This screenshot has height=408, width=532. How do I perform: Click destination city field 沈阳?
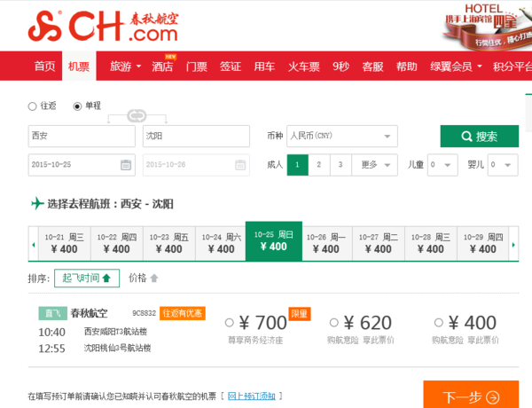tap(196, 136)
